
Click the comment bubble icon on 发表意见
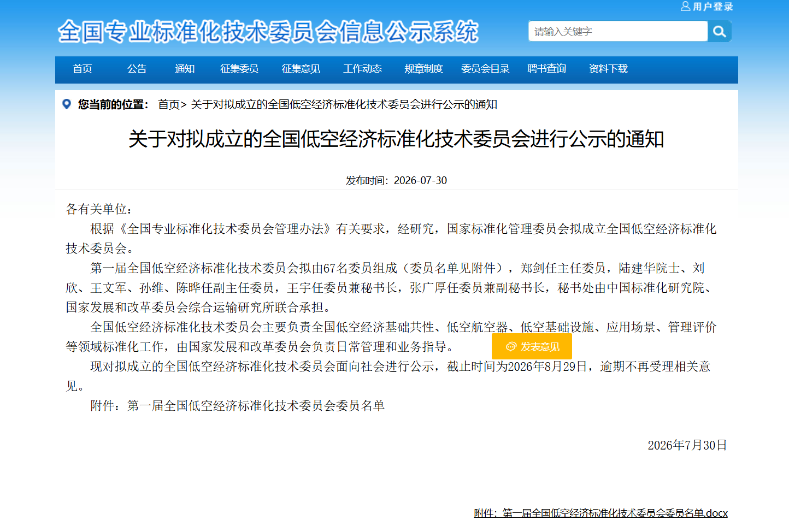(511, 347)
